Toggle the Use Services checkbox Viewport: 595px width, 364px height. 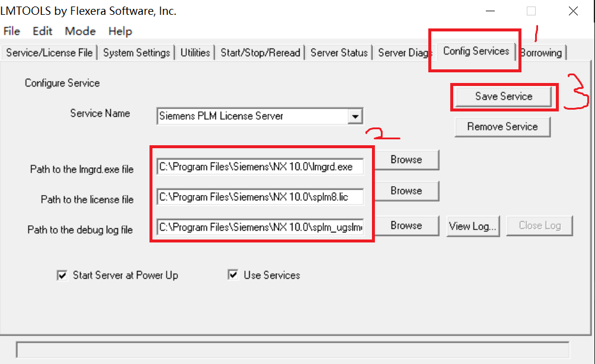(233, 274)
